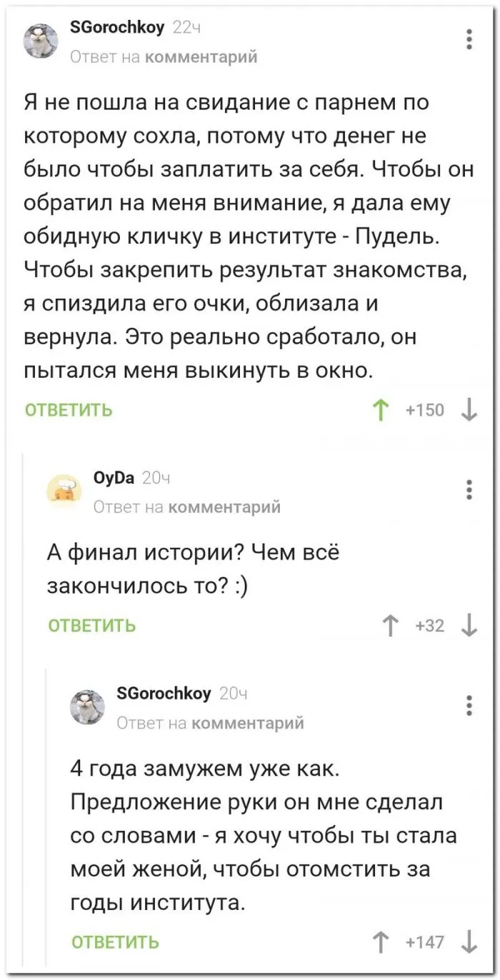Open three-dot menu of the last reply
This screenshot has width=500, height=980.
pyautogui.click(x=469, y=705)
